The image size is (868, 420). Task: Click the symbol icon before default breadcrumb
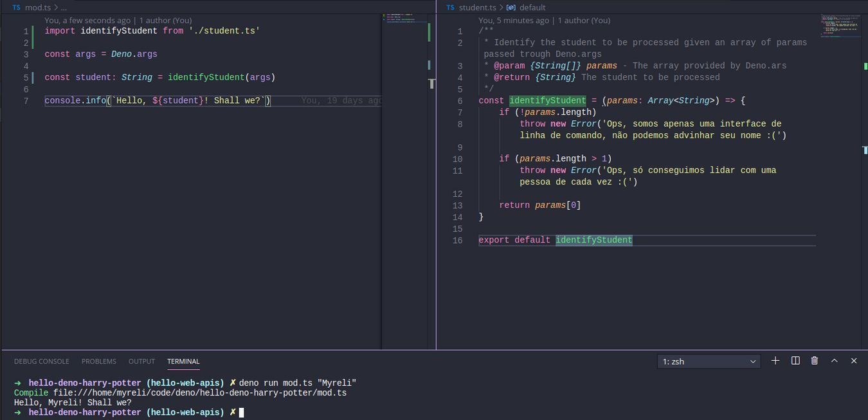point(511,8)
